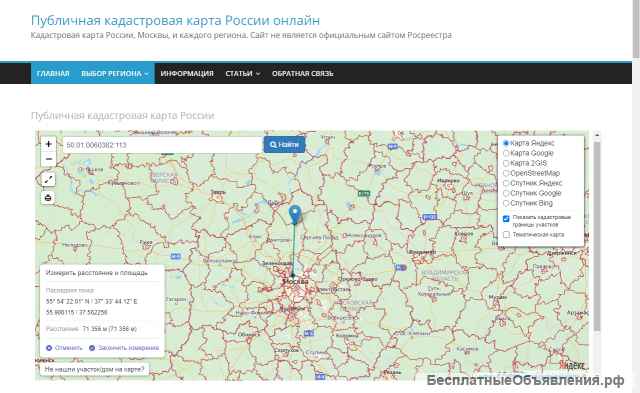Click the Найти search button
This screenshot has width=640, height=393.
pyautogui.click(x=284, y=145)
